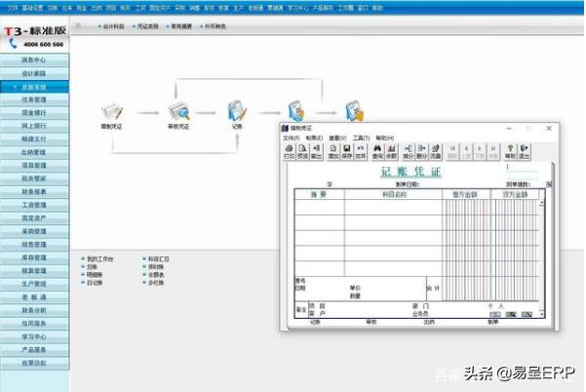Click the 审核凭证 workflow icon

point(176,112)
